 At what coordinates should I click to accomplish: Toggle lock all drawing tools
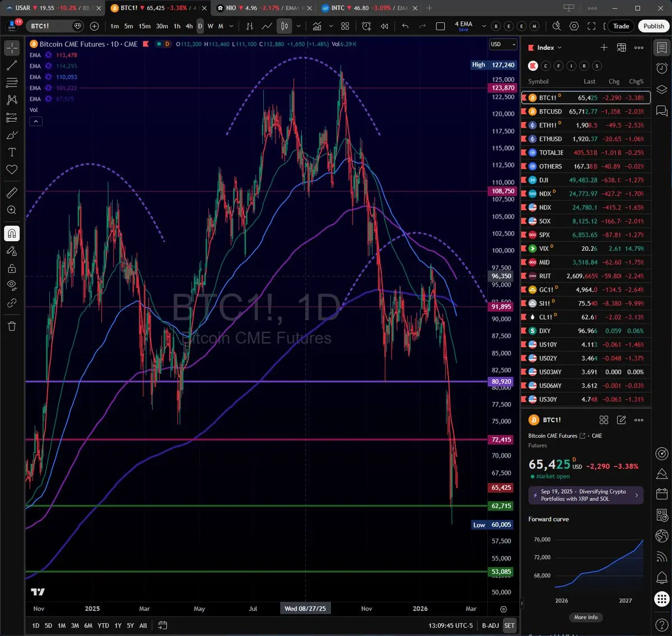pos(12,268)
